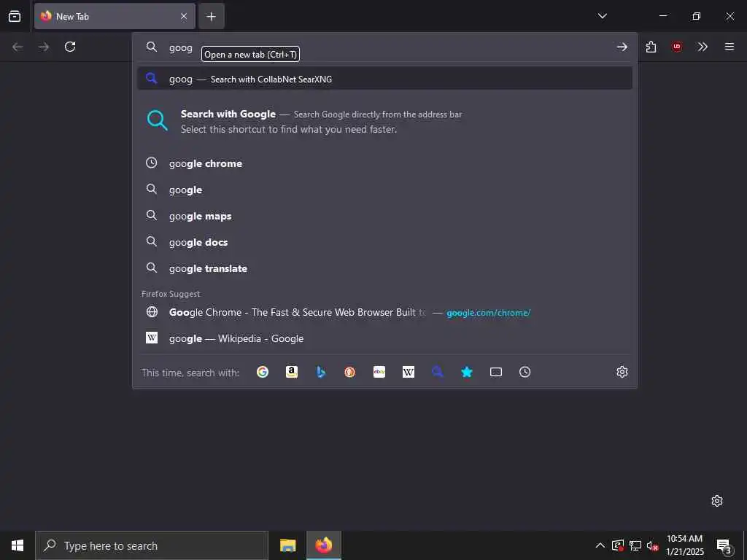Open the notification center icon
The height and width of the screenshot is (560, 747).
[x=724, y=545]
